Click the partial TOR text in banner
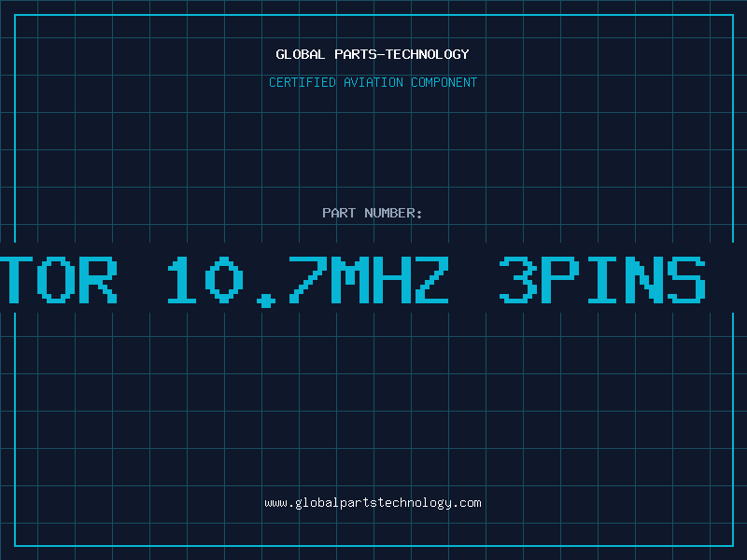The width and height of the screenshot is (747, 560). pos(58,279)
